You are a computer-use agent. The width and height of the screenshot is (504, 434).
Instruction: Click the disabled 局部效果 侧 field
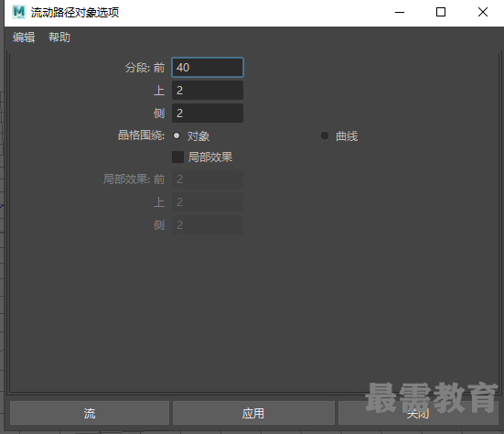point(208,225)
